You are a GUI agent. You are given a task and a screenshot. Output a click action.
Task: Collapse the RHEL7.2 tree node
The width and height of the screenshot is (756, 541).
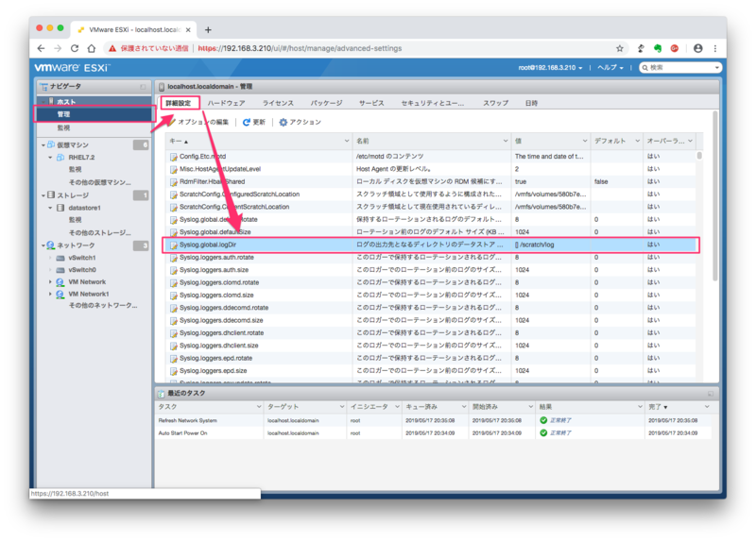tap(50, 158)
